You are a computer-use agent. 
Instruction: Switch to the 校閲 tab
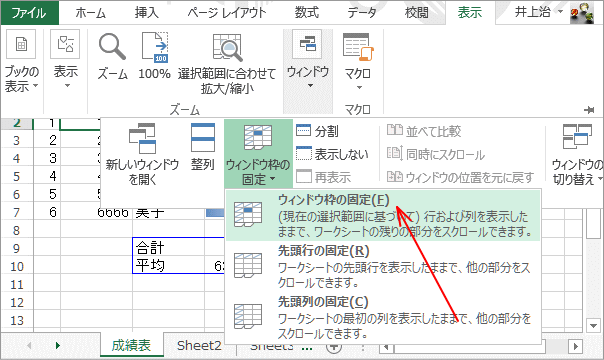tap(417, 13)
